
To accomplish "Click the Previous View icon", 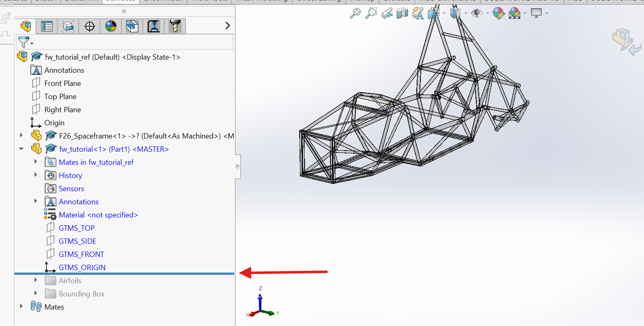I will tap(387, 13).
